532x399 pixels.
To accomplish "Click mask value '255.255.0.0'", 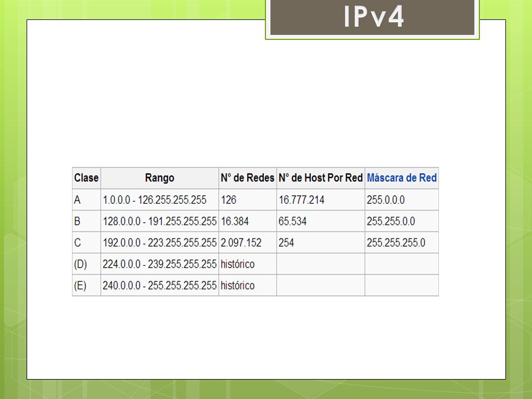I will point(391,221).
